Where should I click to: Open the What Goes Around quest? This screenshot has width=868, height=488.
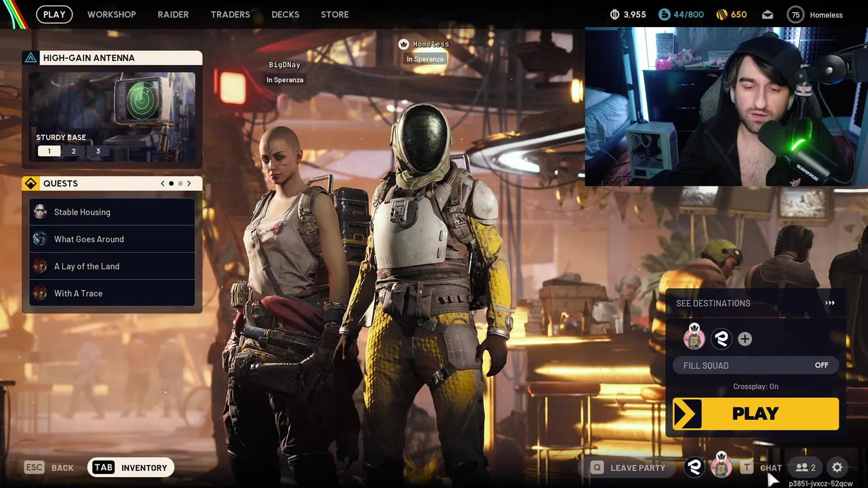point(112,239)
